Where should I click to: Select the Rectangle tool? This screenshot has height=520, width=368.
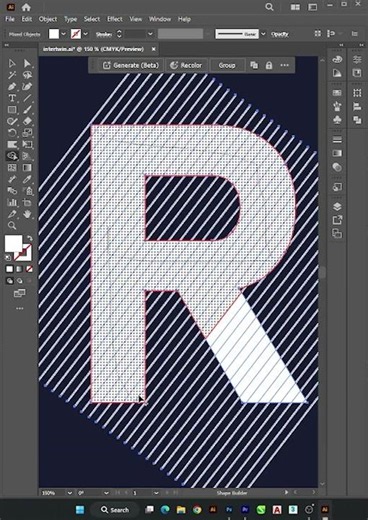coord(12,110)
